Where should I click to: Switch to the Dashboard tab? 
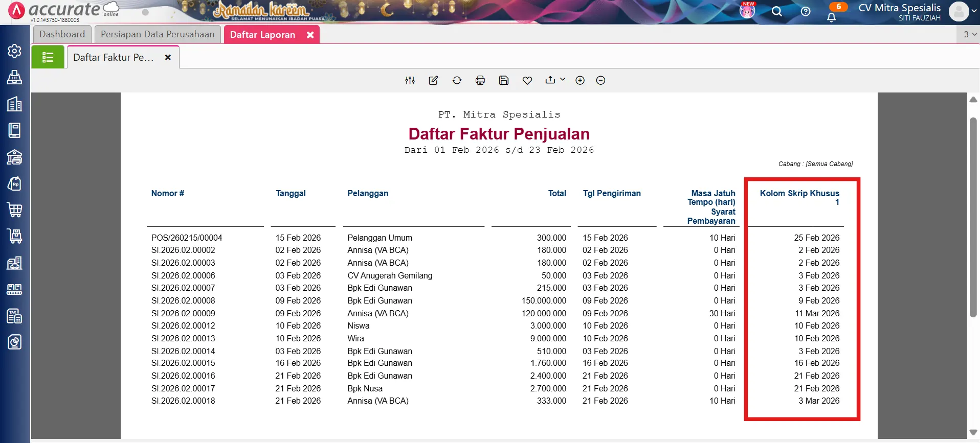62,34
